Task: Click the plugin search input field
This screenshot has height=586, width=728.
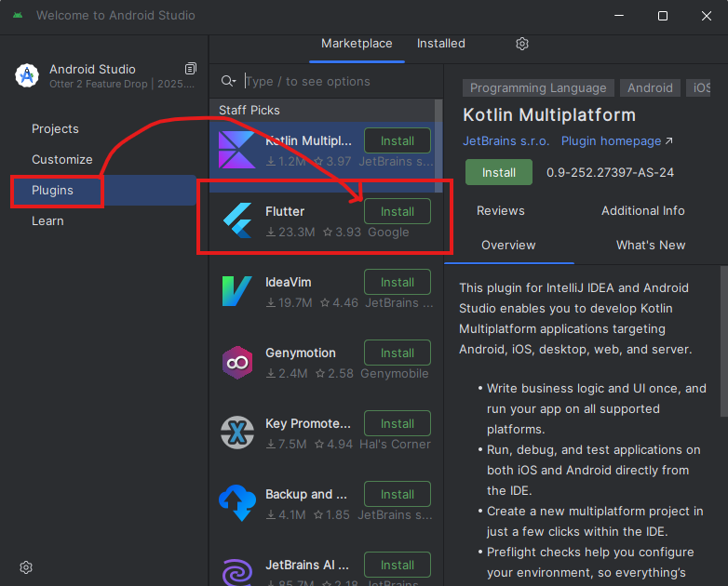Action: click(x=335, y=82)
